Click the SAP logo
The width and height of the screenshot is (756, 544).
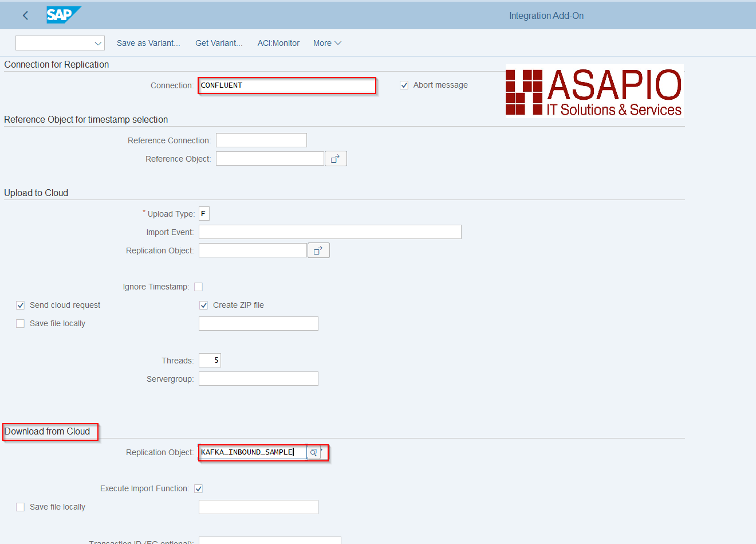(64, 15)
